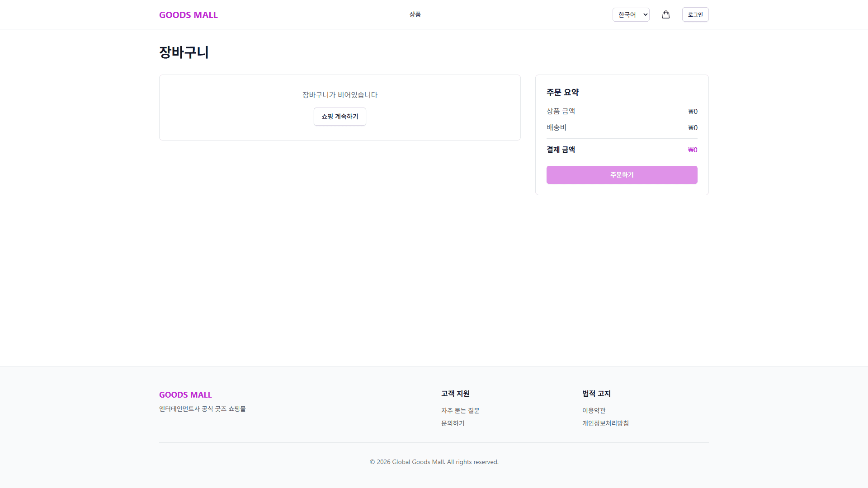Click the copyright notice text
Image resolution: width=868 pixels, height=488 pixels.
click(x=434, y=462)
